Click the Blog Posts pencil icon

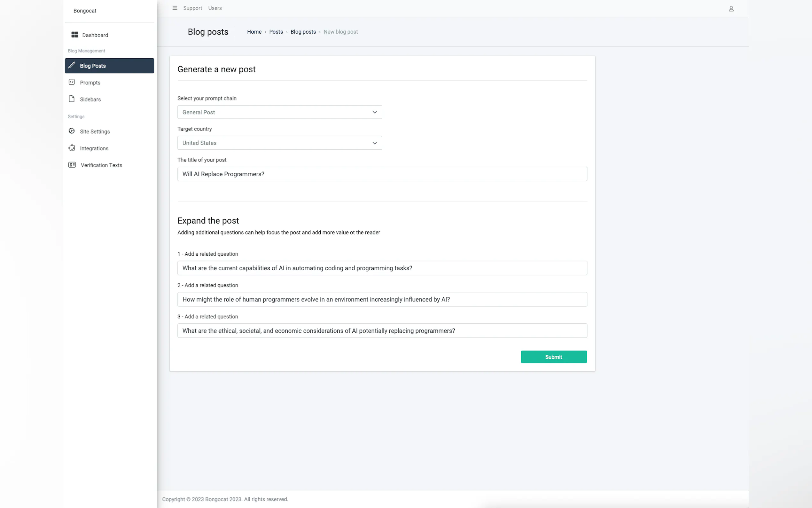(72, 65)
